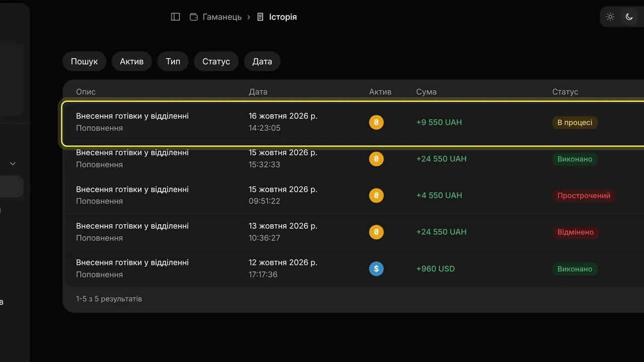Click the +9 550 UAH amount
Screen dimensions: 644x362
point(439,122)
